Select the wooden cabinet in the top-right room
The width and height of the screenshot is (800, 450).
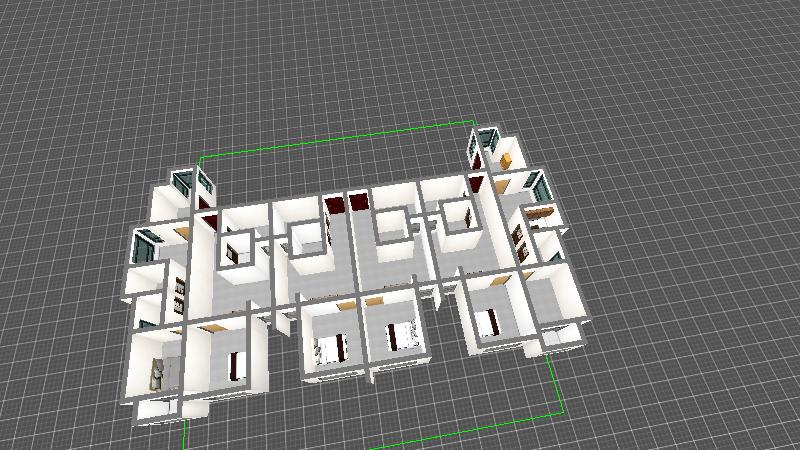[x=506, y=158]
